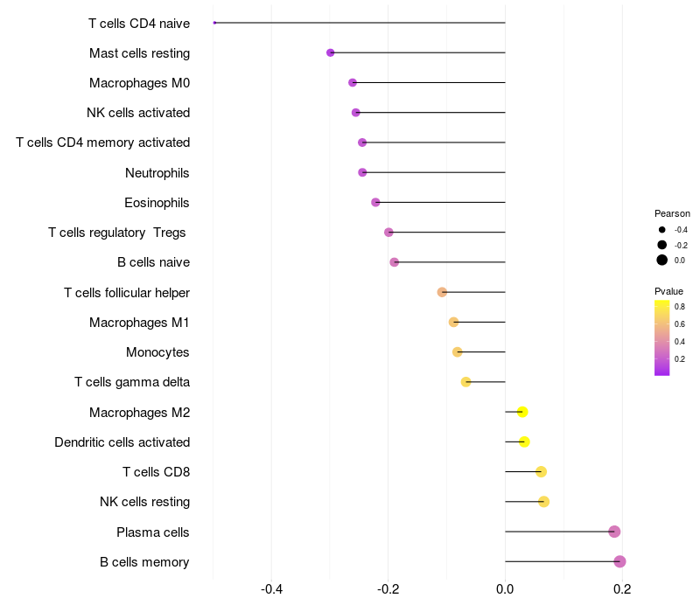Image resolution: width=700 pixels, height=612 pixels.
Task: Click the Plasma cells lollipop dot
Action: 614,532
